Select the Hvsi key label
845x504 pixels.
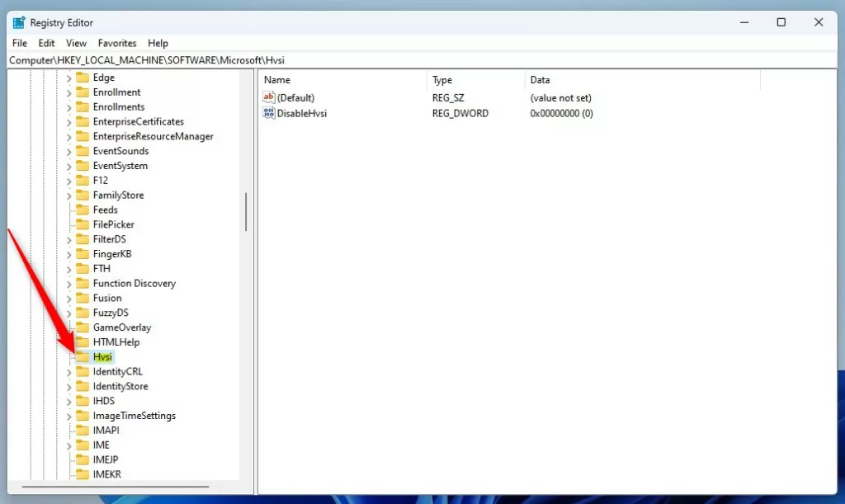(102, 357)
